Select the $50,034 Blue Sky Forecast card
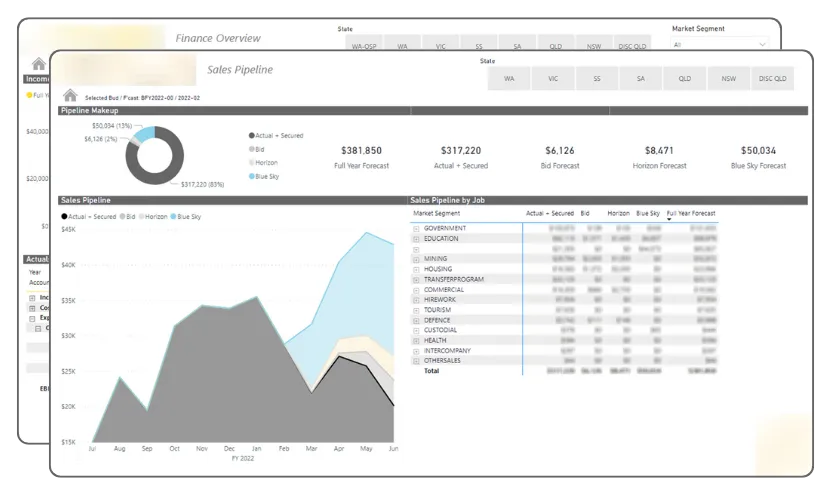Viewport: 831px width, 495px height. (758, 157)
